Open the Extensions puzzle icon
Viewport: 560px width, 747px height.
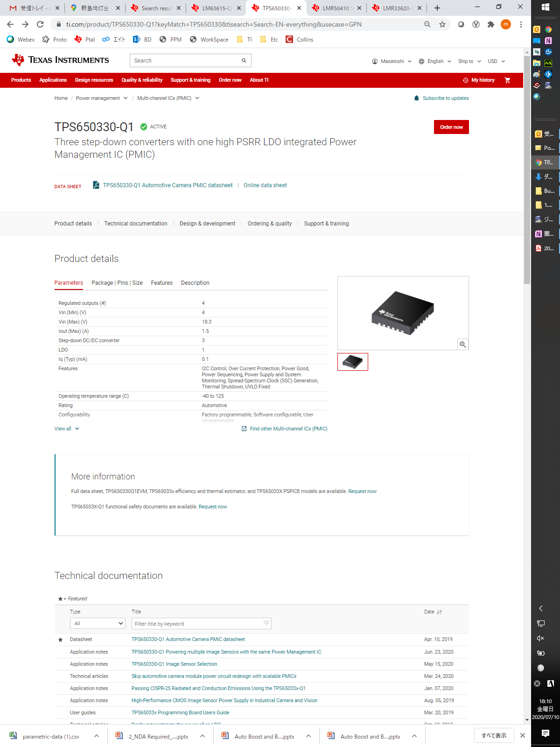point(491,24)
